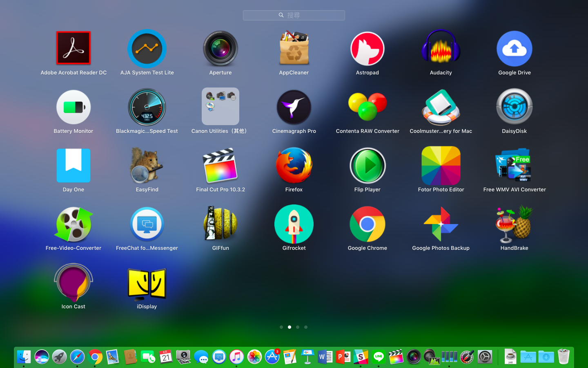The width and height of the screenshot is (588, 368).
Task: Launch Gifrocket
Action: 294,224
